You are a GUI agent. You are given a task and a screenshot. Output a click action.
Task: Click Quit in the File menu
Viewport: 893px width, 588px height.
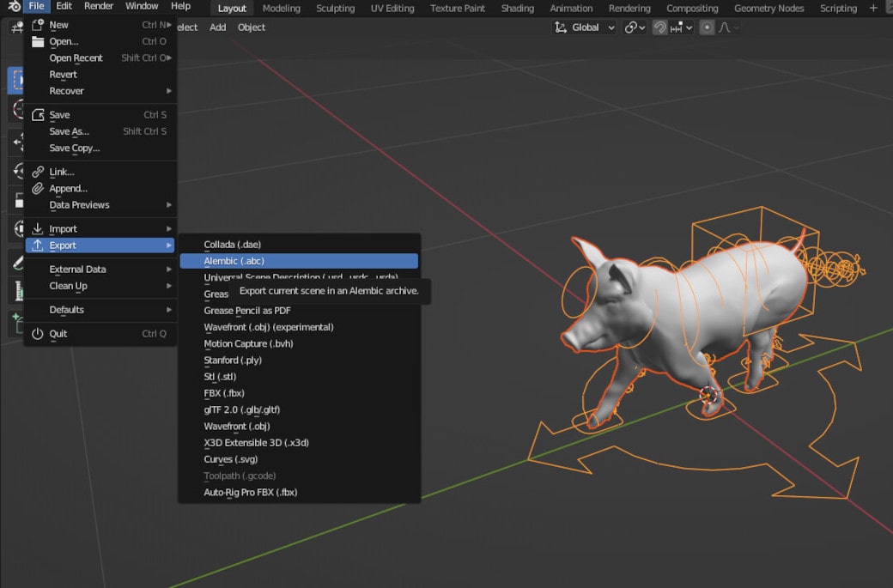pos(58,333)
